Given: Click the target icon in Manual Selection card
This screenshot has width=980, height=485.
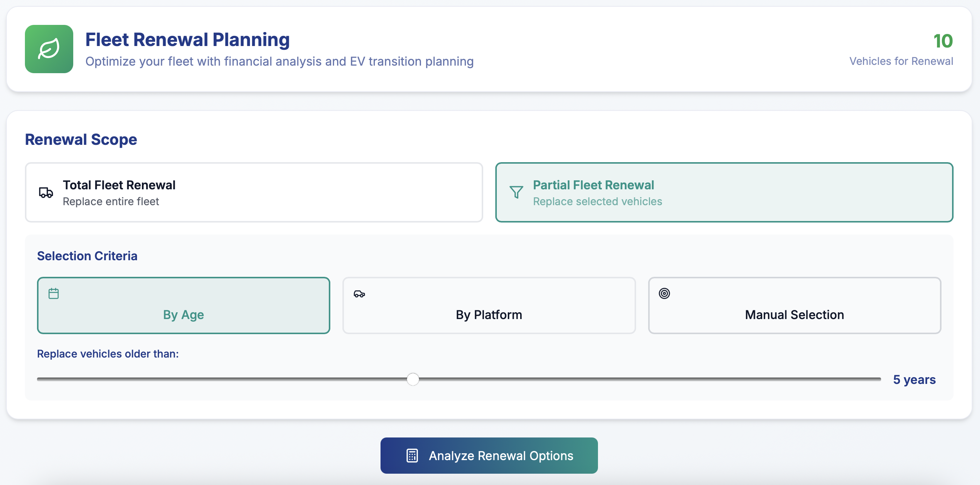Looking at the screenshot, I should [664, 293].
